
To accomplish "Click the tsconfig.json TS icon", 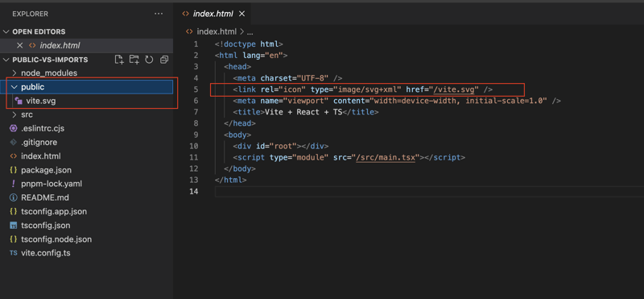I will coord(13,226).
